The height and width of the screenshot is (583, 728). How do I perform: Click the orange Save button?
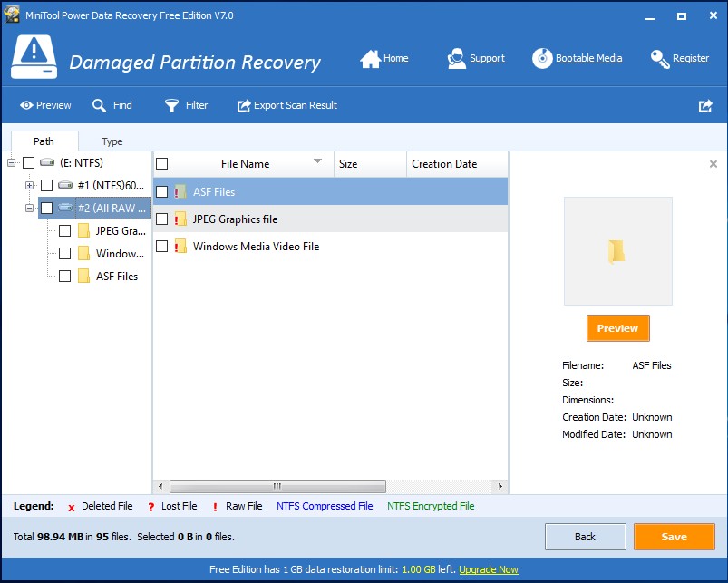point(674,536)
